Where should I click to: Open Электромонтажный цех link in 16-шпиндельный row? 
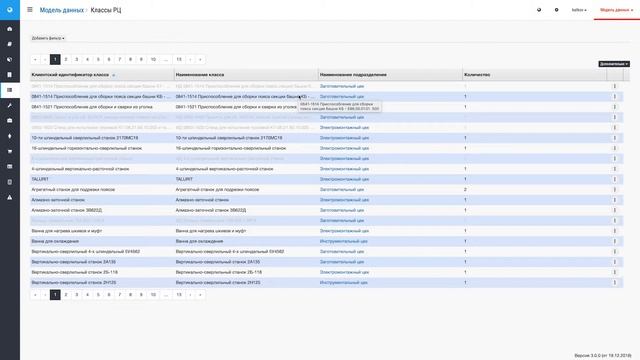coord(344,148)
